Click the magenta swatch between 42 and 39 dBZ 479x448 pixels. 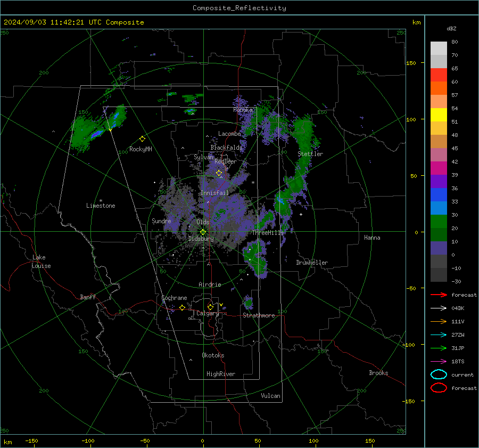439,168
